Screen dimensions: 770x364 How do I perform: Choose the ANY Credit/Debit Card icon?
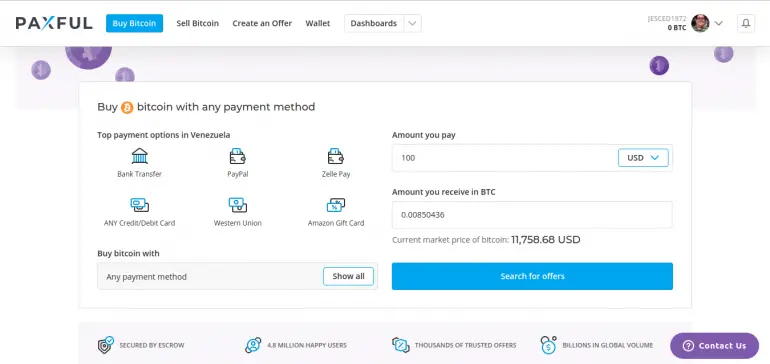point(139,205)
